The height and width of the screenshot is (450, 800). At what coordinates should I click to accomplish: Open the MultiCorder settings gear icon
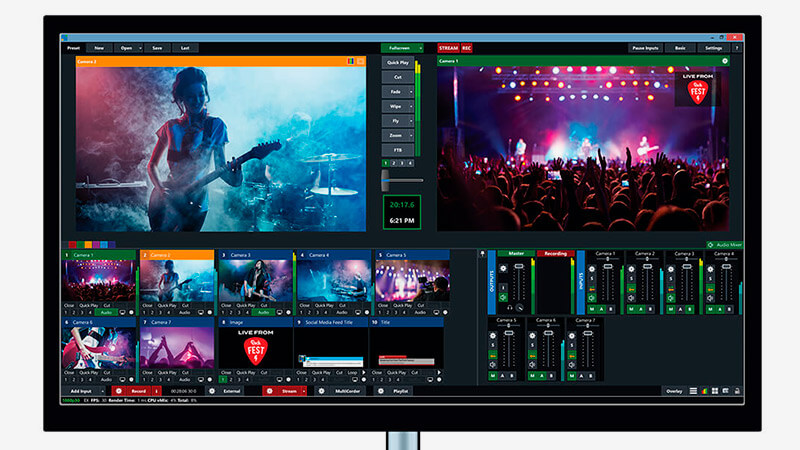click(321, 391)
